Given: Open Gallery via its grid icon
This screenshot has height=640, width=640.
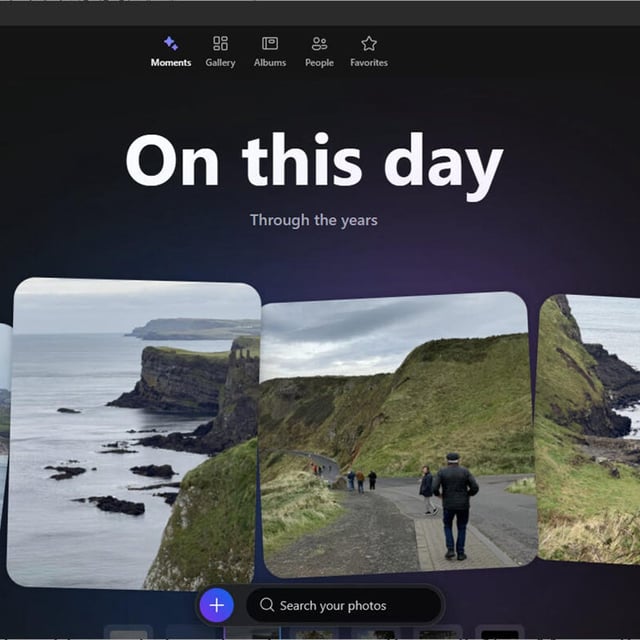Looking at the screenshot, I should [x=220, y=43].
